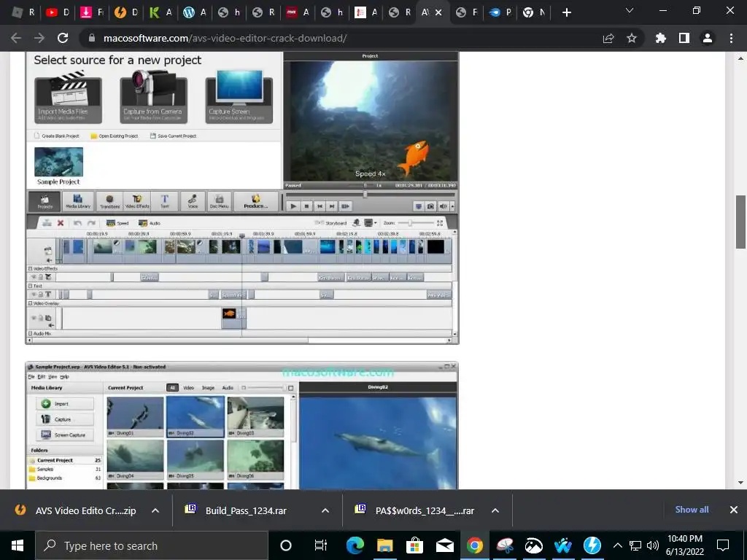Click the Produce... toolbar button
This screenshot has height=560, width=747.
click(x=256, y=201)
